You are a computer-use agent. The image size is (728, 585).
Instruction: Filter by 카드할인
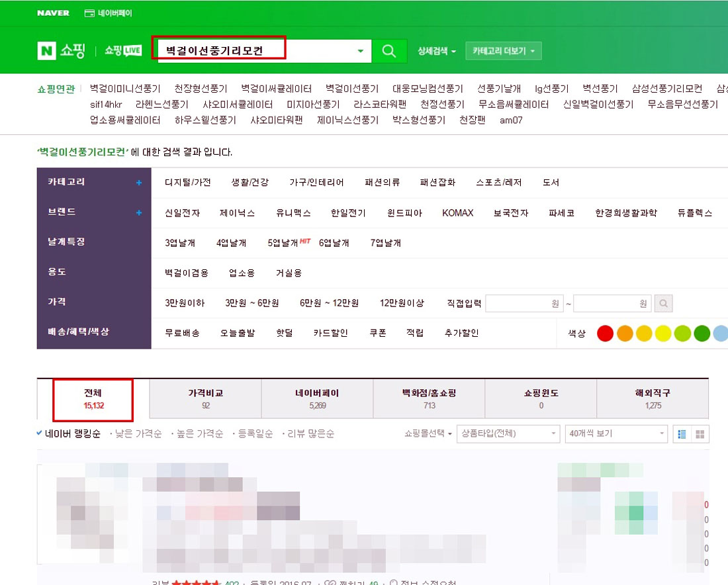click(330, 333)
